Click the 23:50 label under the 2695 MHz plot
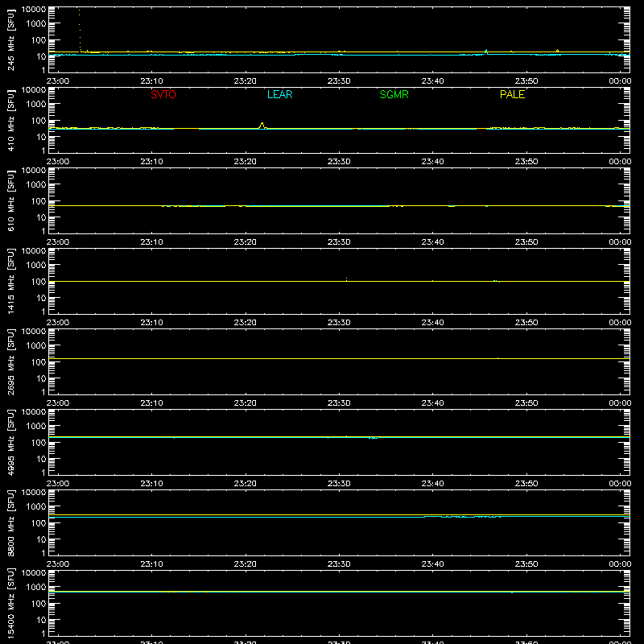The width and height of the screenshot is (644, 644). click(x=526, y=403)
